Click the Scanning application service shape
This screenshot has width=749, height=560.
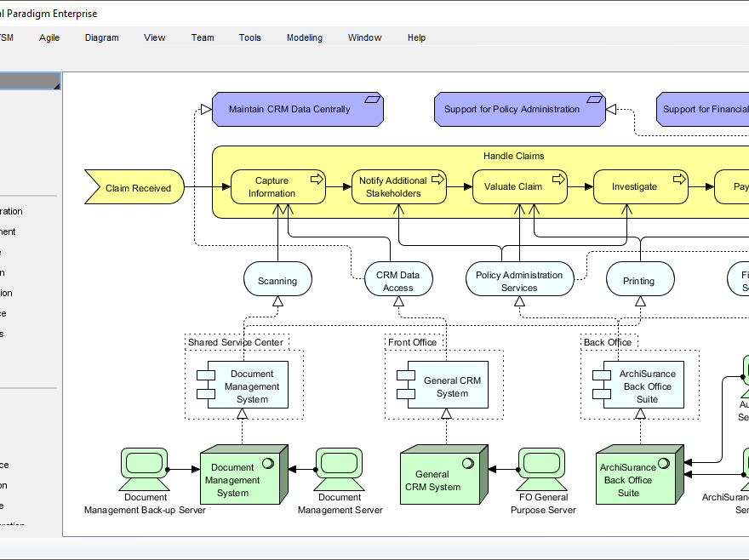click(x=277, y=278)
